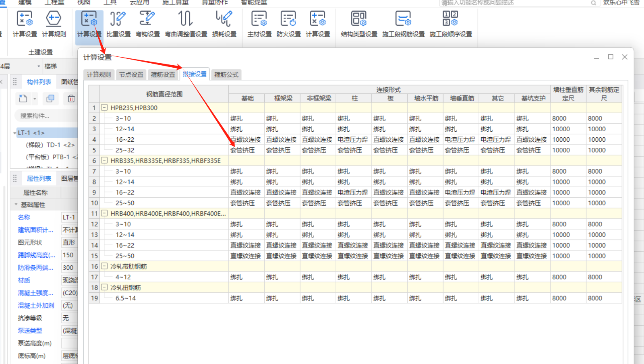Click row 17 diameter range 4~12
Image resolution: width=644 pixels, height=364 pixels.
(x=123, y=277)
